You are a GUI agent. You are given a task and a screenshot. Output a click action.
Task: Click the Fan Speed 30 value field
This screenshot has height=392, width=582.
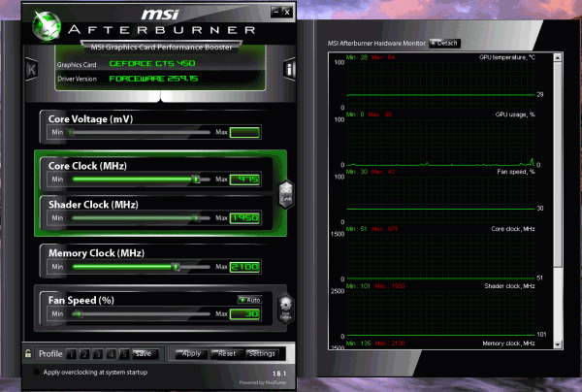point(244,314)
